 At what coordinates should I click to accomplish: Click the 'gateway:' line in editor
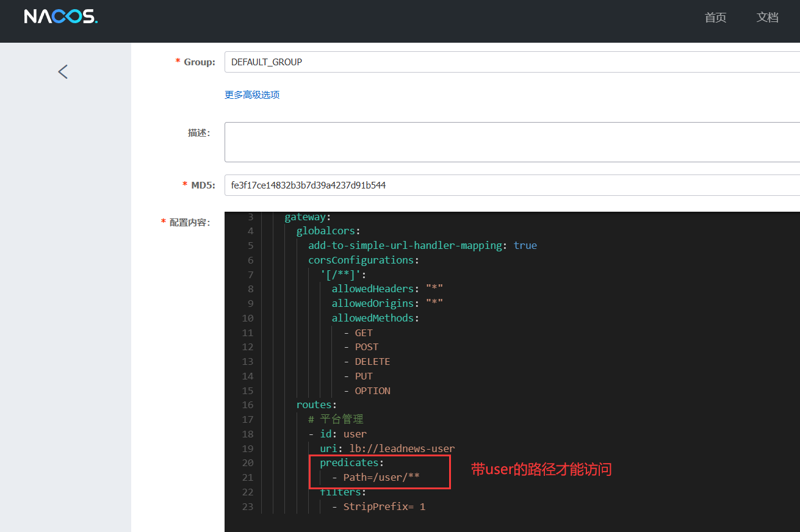click(x=308, y=217)
